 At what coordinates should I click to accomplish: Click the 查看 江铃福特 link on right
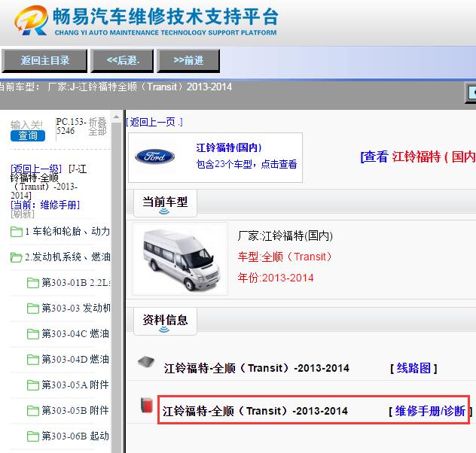tap(418, 157)
